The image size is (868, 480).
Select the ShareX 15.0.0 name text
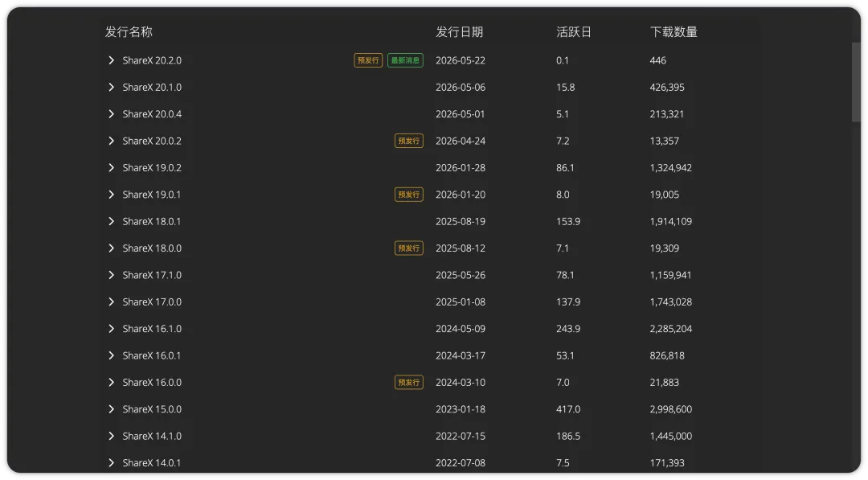pyautogui.click(x=152, y=409)
